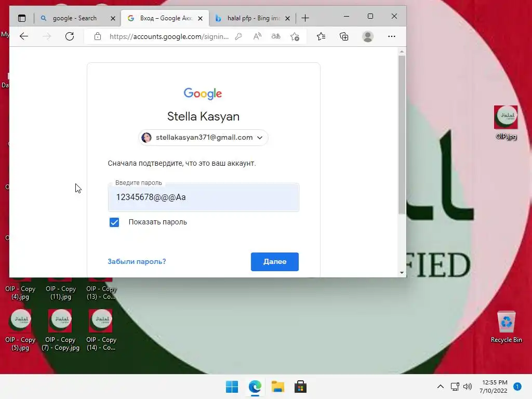Open Settings and more ellipsis menu

(392, 36)
